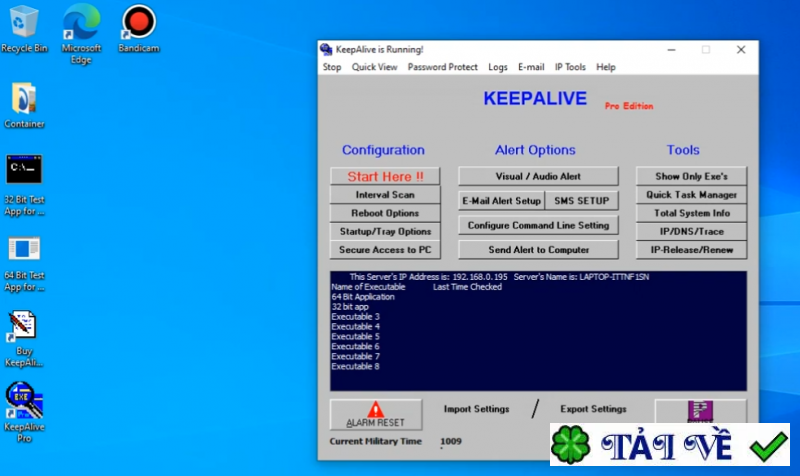Click Show Only Exe's button
The height and width of the screenshot is (476, 800).
(691, 176)
